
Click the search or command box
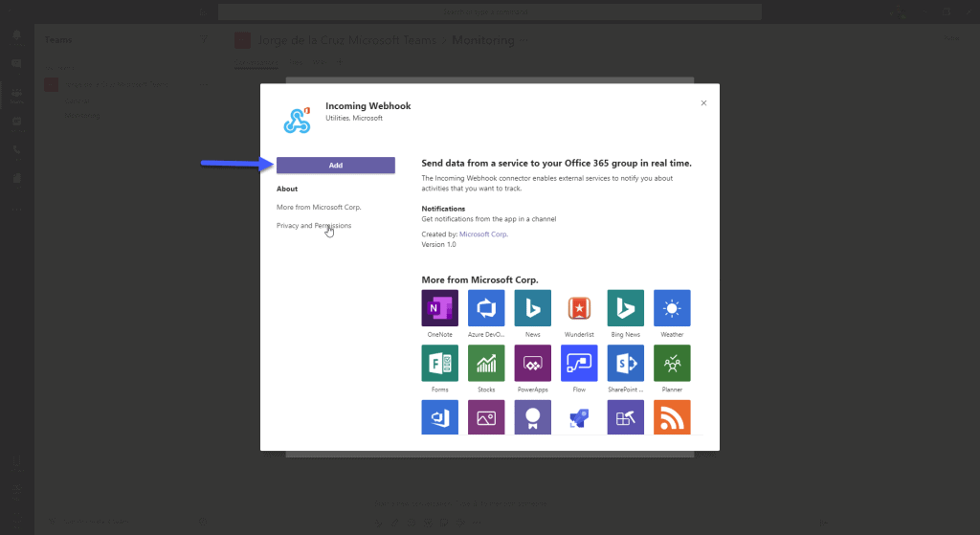[489, 11]
